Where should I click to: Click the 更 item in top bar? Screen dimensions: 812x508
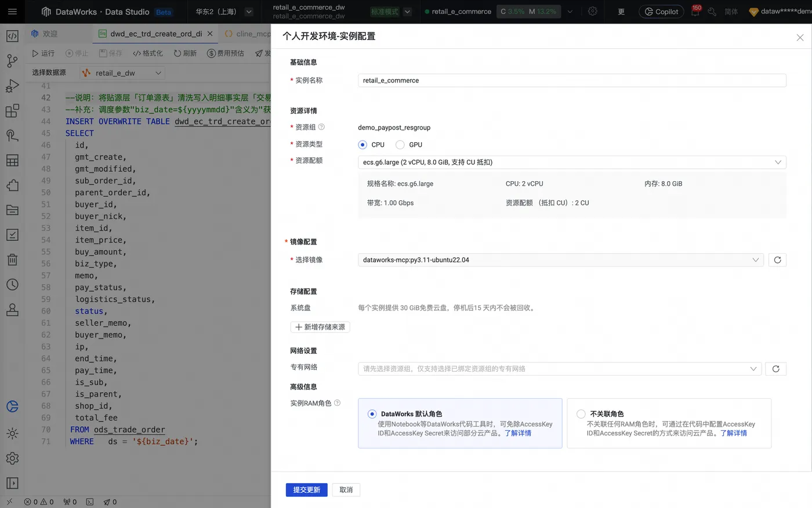tap(621, 12)
